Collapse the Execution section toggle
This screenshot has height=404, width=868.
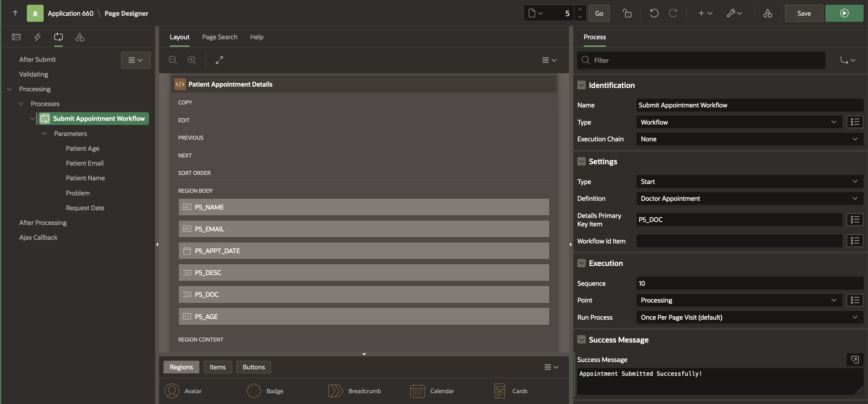tap(581, 263)
